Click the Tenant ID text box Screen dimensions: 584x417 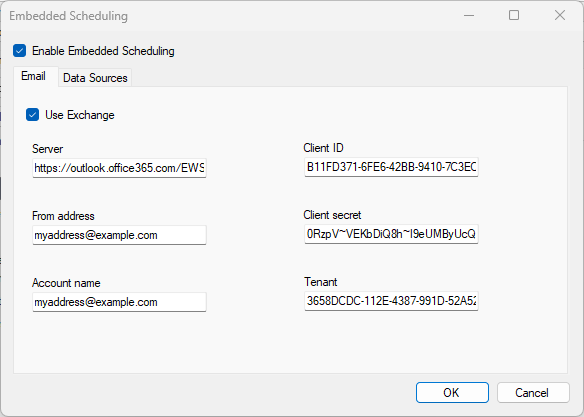click(391, 301)
